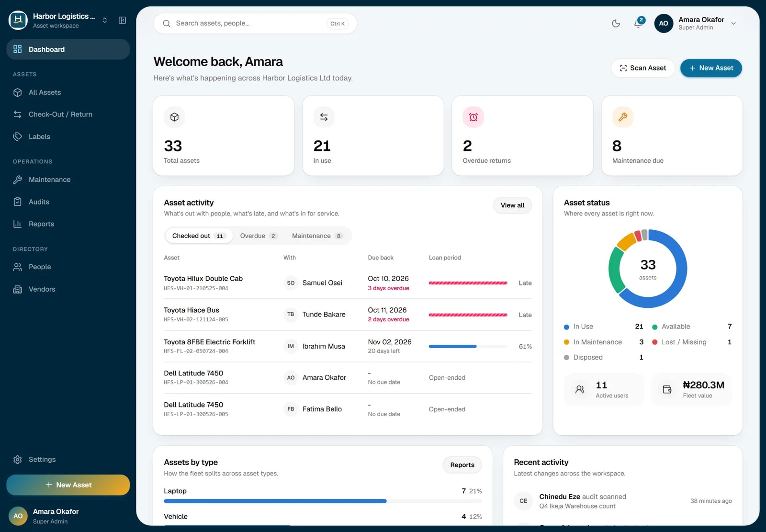This screenshot has height=532, width=766.
Task: Click the In use swap arrows icon
Action: tap(324, 117)
